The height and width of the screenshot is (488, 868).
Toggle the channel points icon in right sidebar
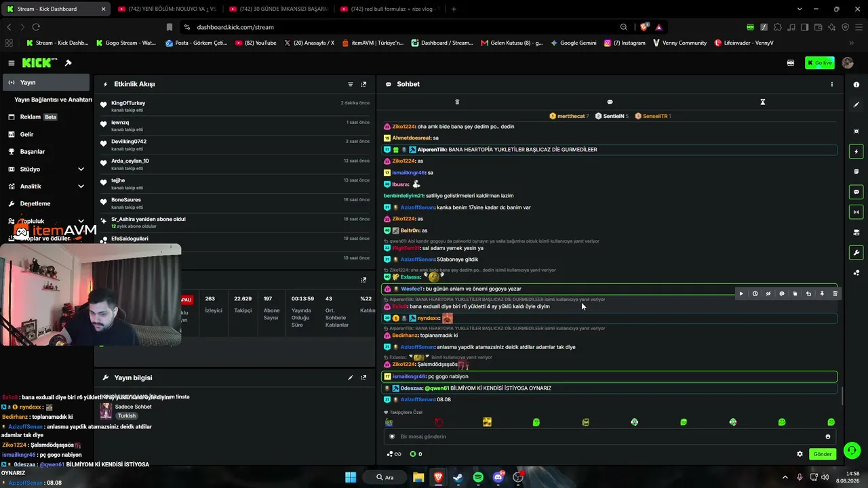point(856,273)
